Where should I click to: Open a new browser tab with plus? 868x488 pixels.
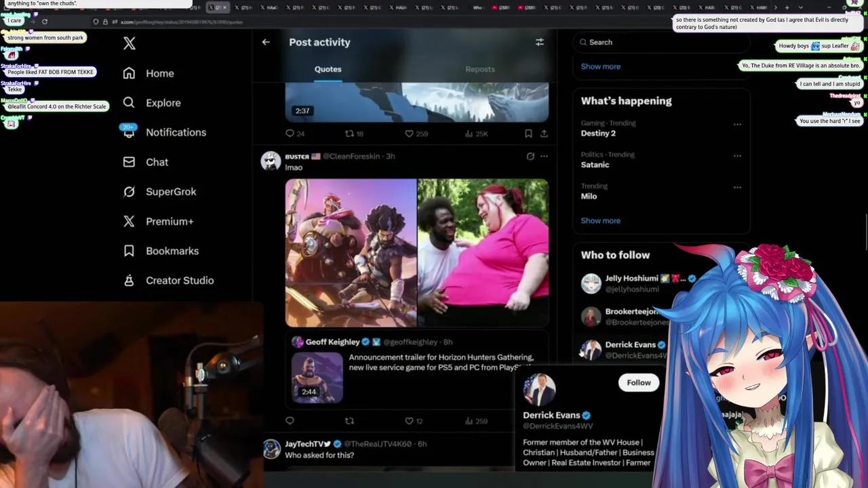pyautogui.click(x=787, y=7)
